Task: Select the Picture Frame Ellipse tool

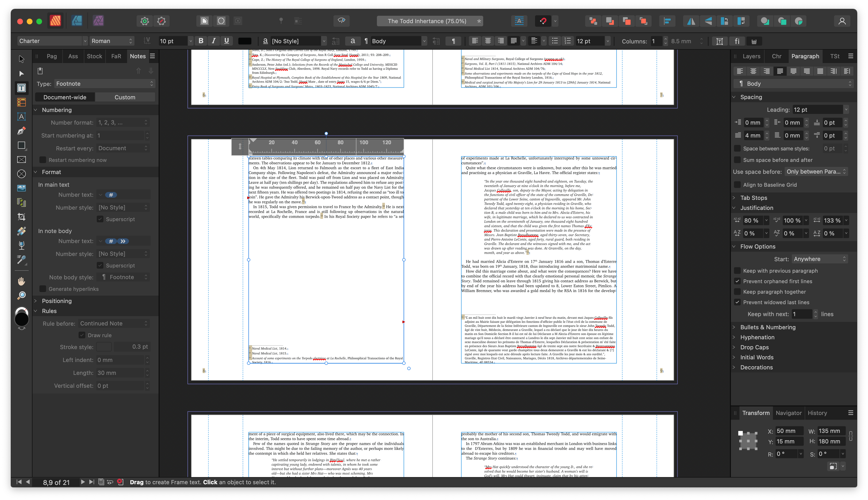Action: (21, 174)
